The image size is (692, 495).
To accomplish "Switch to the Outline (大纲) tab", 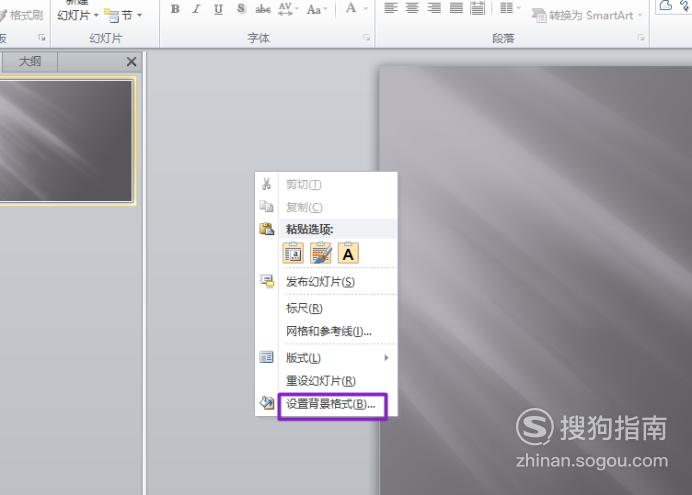I will [30, 61].
